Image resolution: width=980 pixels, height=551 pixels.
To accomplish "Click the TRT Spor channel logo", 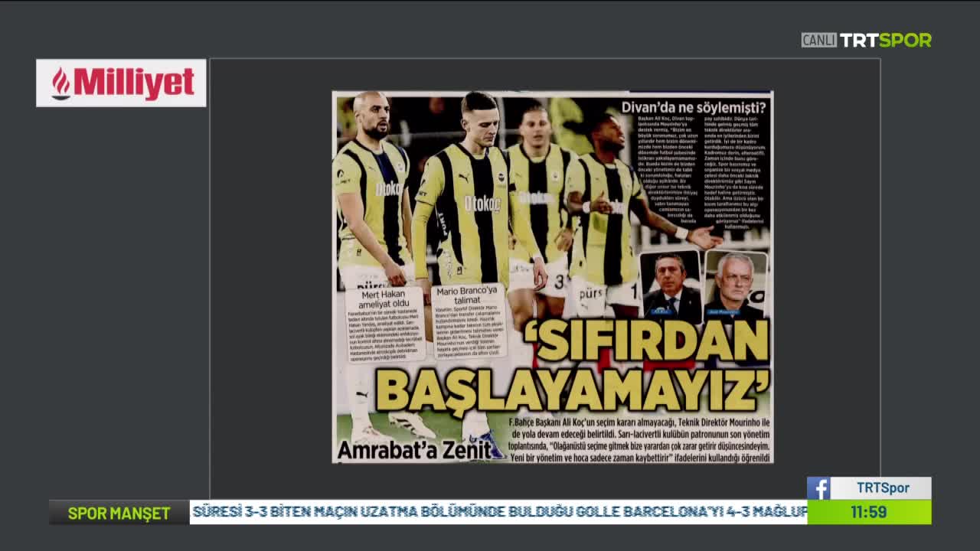I will (886, 40).
